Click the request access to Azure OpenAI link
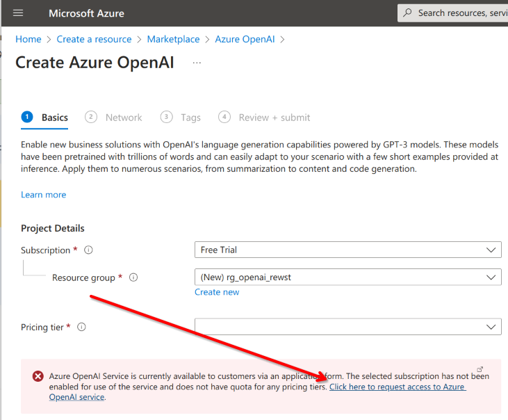 397,387
